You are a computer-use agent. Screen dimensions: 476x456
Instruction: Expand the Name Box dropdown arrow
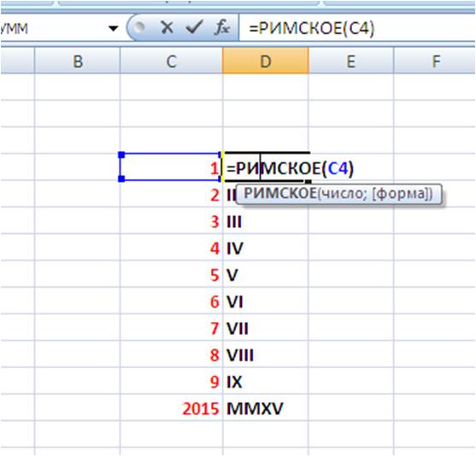114,28
